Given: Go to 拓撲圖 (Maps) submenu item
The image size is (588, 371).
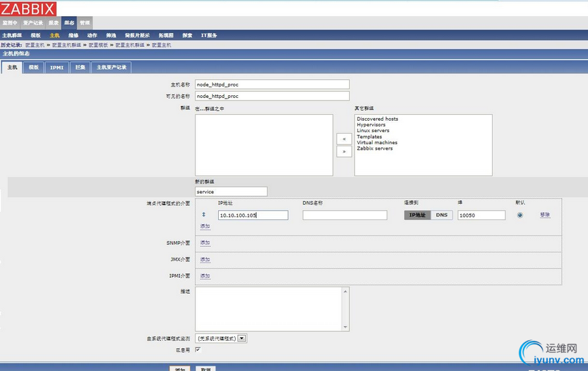Looking at the screenshot, I should pos(166,36).
